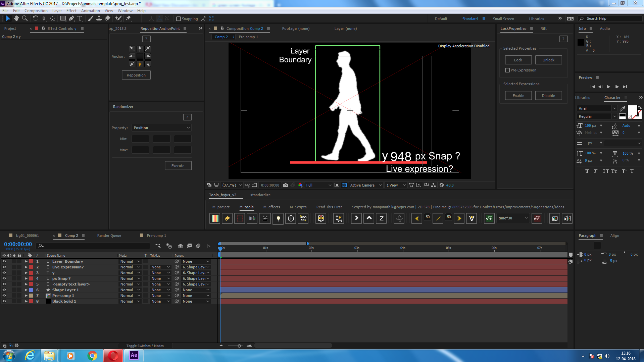Viewport: 644px width, 362px height.
Task: Select the Pen tool
Action: pos(71,18)
